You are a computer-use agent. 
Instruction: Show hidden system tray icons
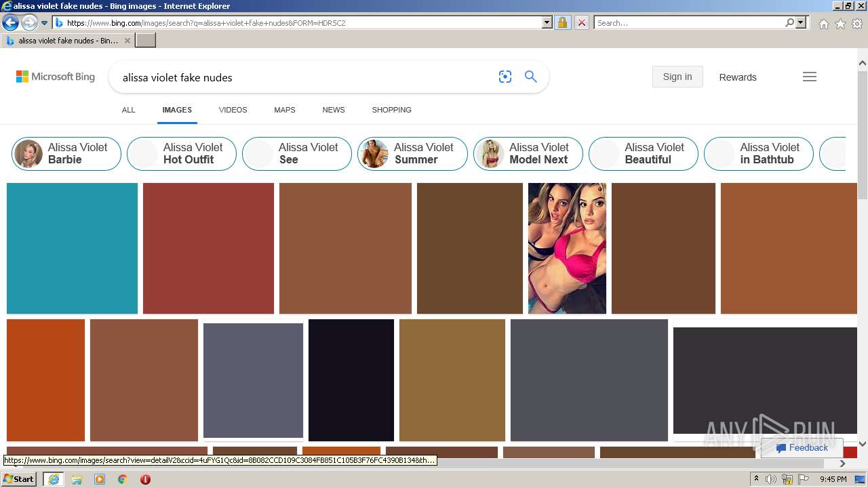pos(756,479)
